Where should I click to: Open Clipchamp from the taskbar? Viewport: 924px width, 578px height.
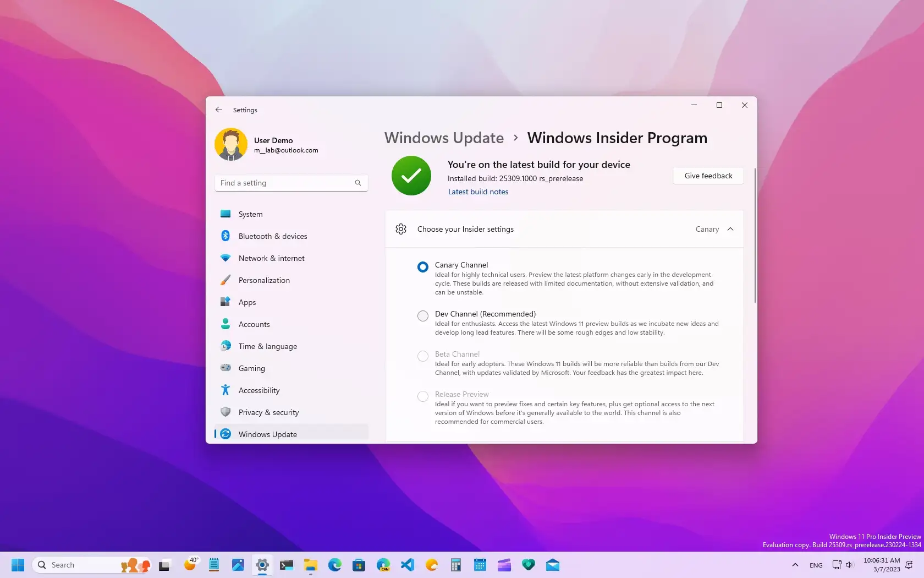click(x=504, y=565)
